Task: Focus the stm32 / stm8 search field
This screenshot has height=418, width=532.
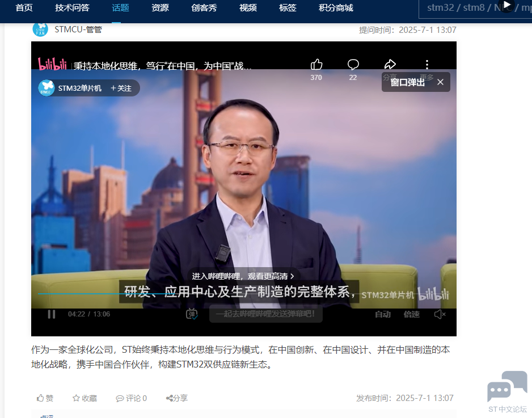Action: [475, 8]
